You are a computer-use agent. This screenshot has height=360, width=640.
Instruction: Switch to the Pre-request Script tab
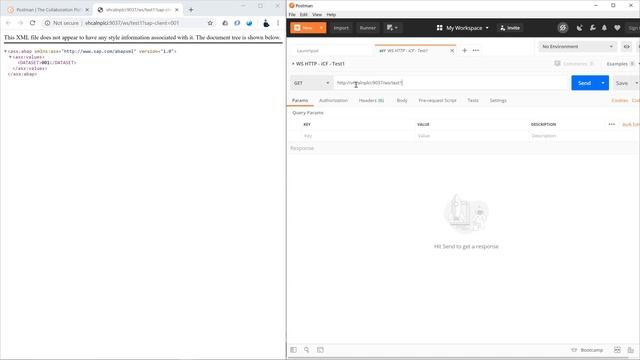coord(437,100)
